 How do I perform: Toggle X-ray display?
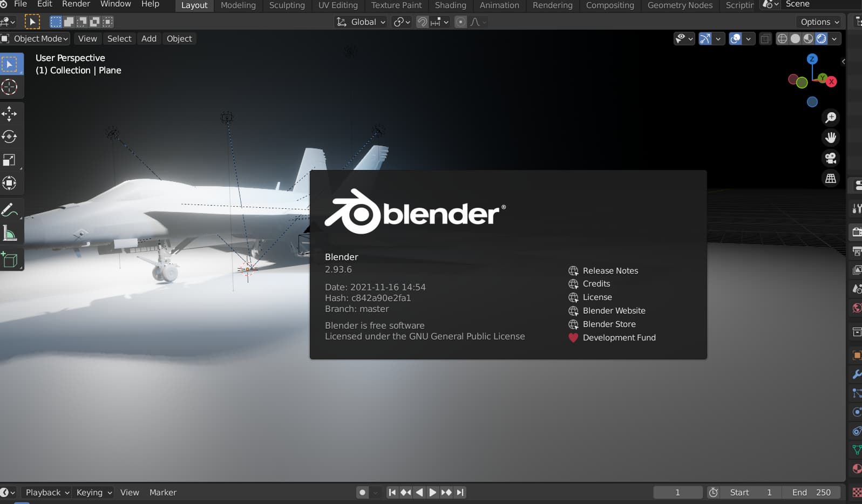point(765,39)
